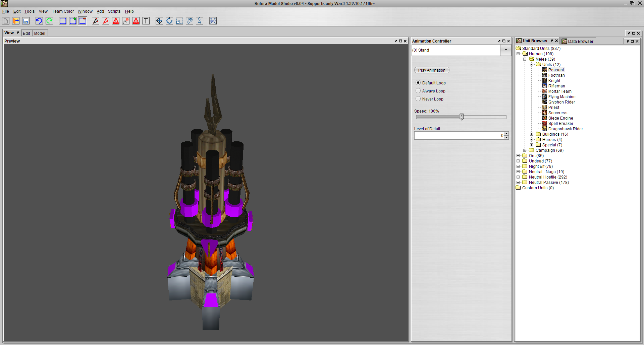Viewport: 644px width, 345px height.
Task: Choose the Add-to-selection mode icon
Action: click(73, 21)
